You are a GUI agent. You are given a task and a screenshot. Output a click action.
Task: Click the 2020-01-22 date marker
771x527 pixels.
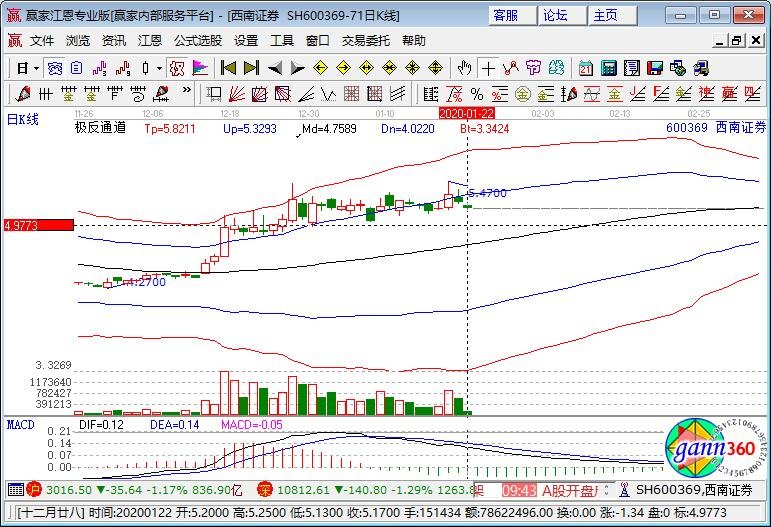[466, 114]
